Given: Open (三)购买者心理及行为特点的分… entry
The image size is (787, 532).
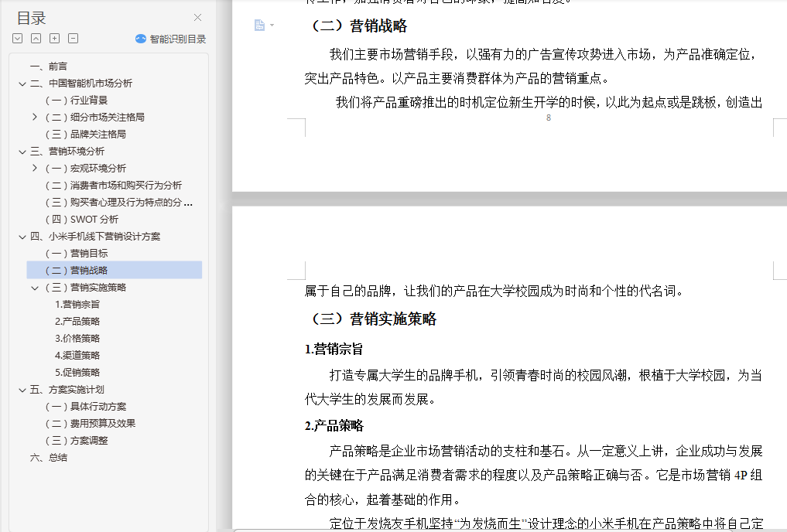Looking at the screenshot, I should pos(119,203).
